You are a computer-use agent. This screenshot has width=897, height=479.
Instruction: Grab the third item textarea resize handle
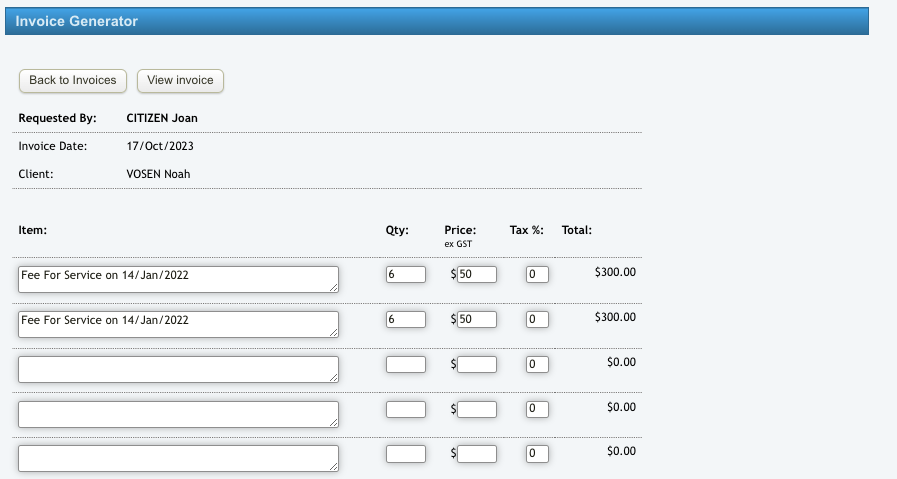[x=334, y=377]
